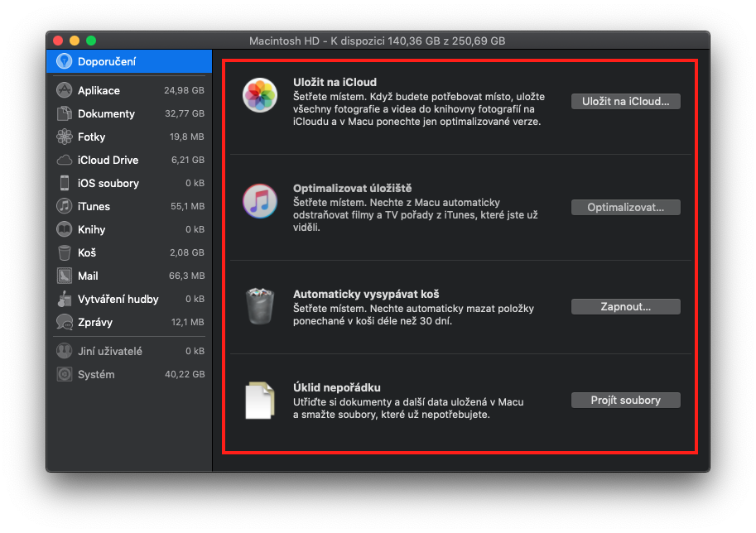Click the Uložit na iCloud heading
756x533 pixels.
click(335, 82)
